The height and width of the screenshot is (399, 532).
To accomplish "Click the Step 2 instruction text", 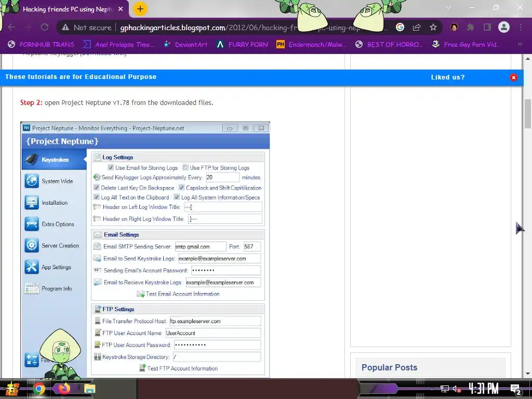I will [117, 102].
